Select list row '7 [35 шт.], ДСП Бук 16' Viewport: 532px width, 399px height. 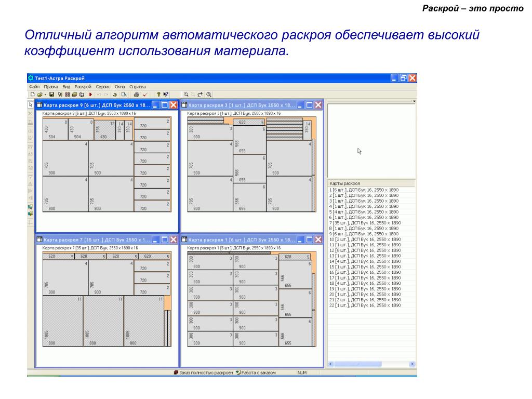tap(371, 223)
